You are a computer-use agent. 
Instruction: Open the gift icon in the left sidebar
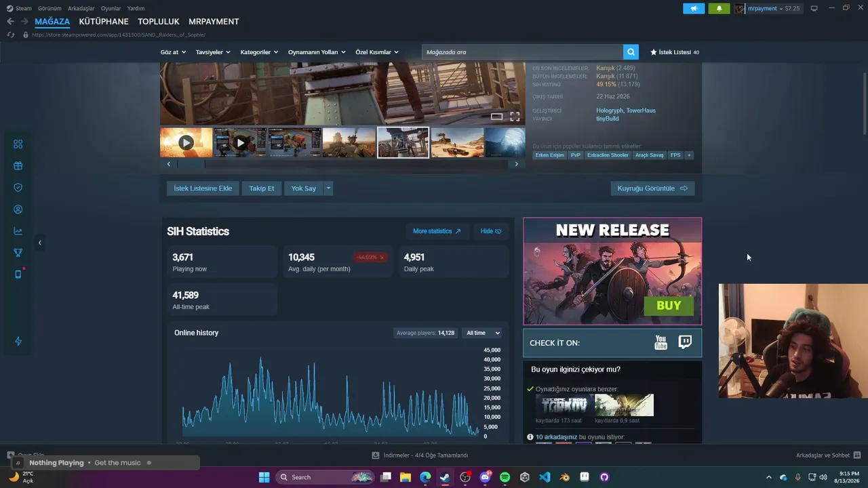click(x=18, y=166)
